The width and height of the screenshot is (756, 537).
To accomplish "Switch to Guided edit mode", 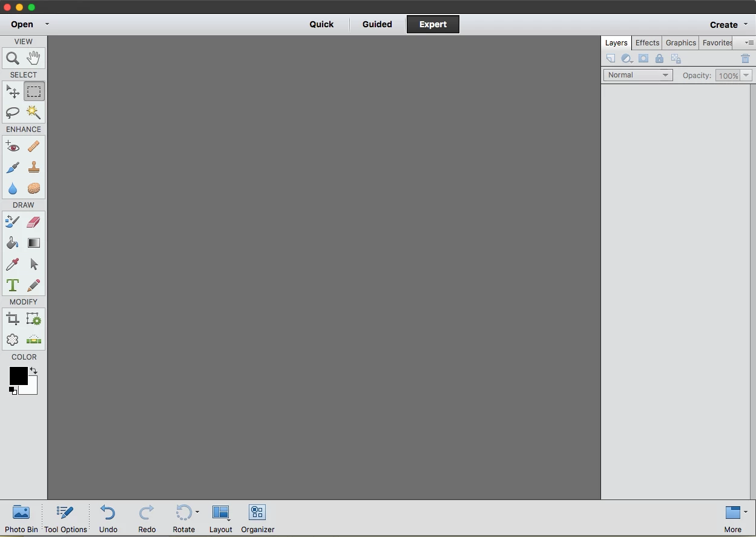I will pyautogui.click(x=377, y=24).
